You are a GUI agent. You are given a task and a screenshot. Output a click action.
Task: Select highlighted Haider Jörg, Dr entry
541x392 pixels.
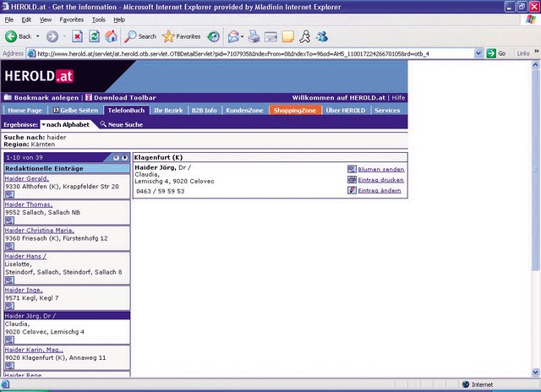point(67,315)
